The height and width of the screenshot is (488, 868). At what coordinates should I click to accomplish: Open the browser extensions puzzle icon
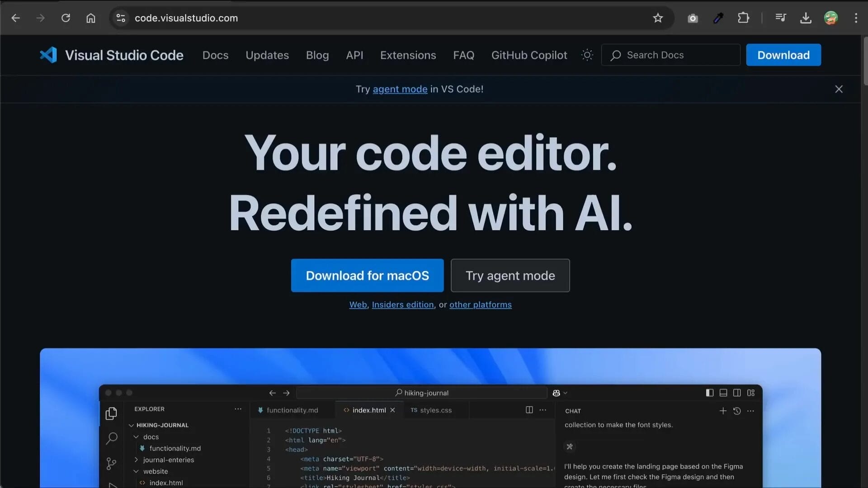click(x=744, y=18)
